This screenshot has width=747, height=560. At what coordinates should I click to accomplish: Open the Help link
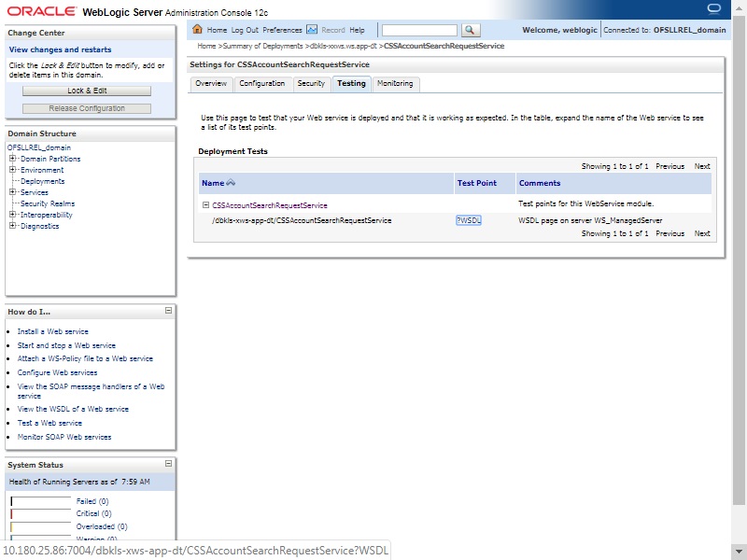tap(357, 30)
